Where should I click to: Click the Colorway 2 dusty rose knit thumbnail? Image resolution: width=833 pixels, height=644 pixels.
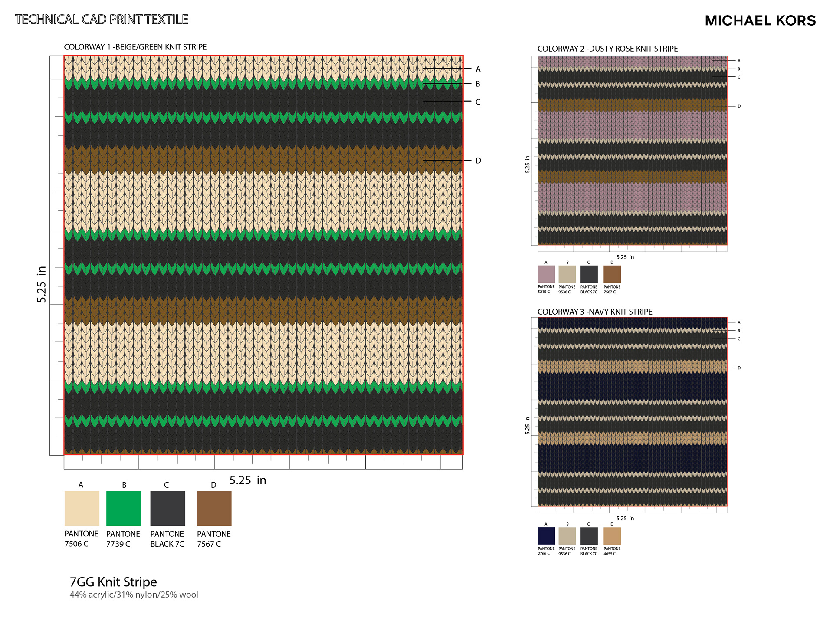click(632, 151)
